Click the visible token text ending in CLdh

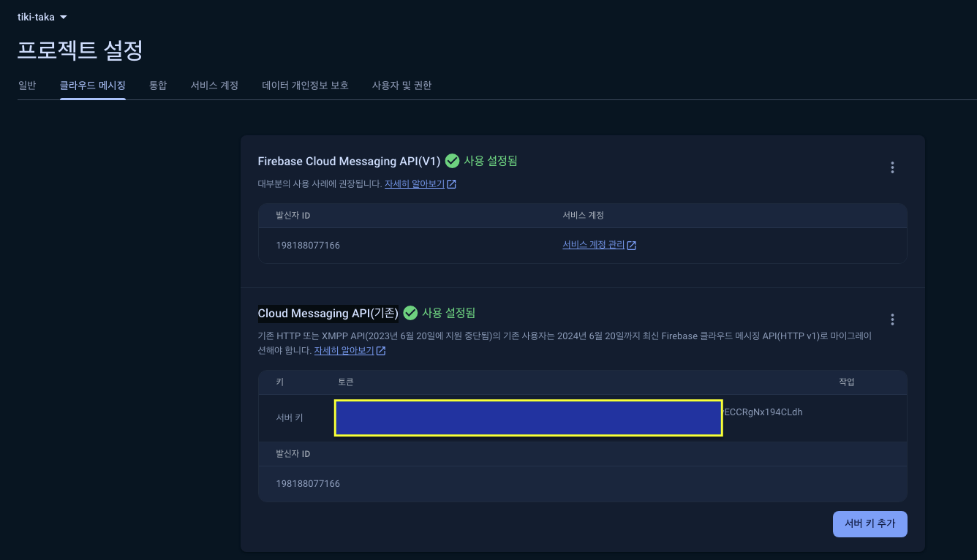(x=763, y=412)
